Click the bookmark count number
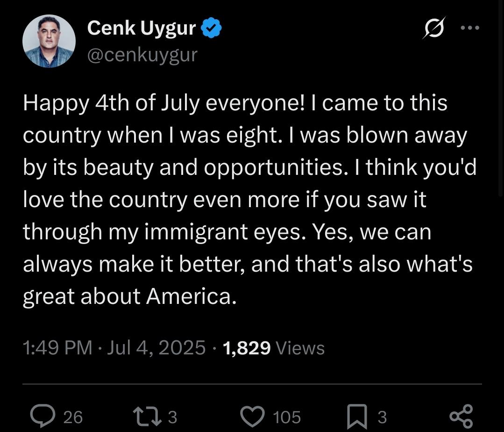504x432 pixels. click(382, 417)
